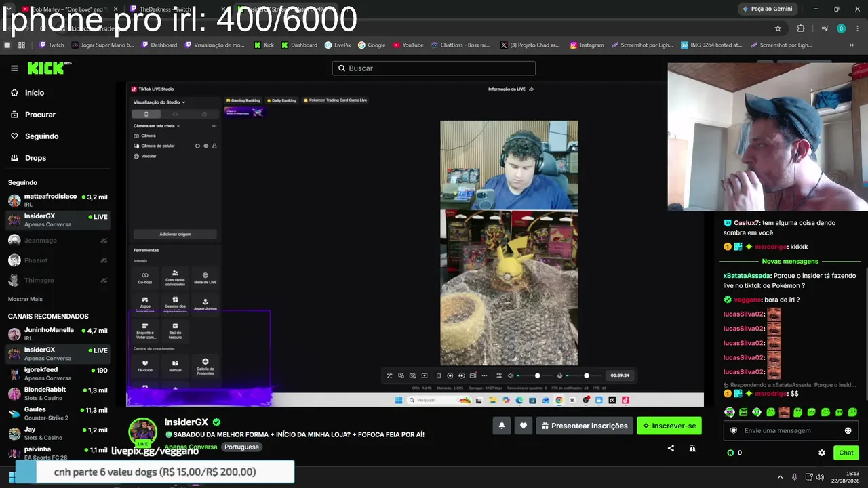Lock the Câmera do celular source

click(214, 146)
